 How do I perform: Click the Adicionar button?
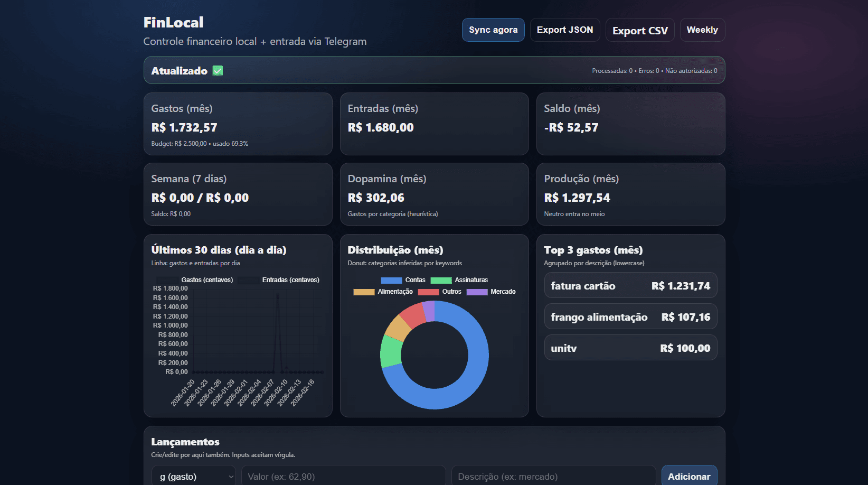689,475
